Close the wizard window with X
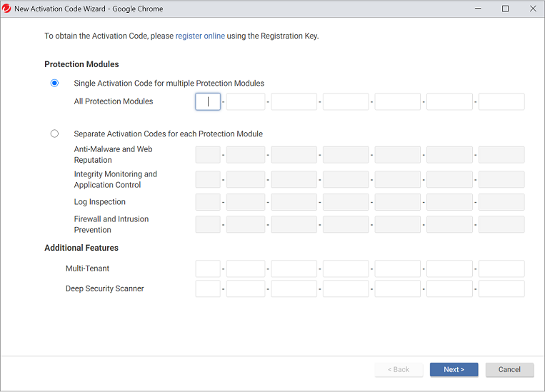 click(532, 9)
